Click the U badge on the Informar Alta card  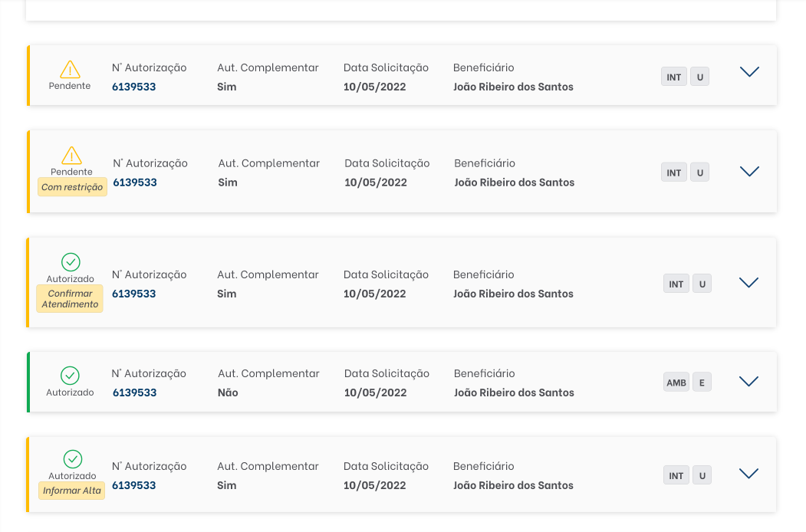pos(702,475)
